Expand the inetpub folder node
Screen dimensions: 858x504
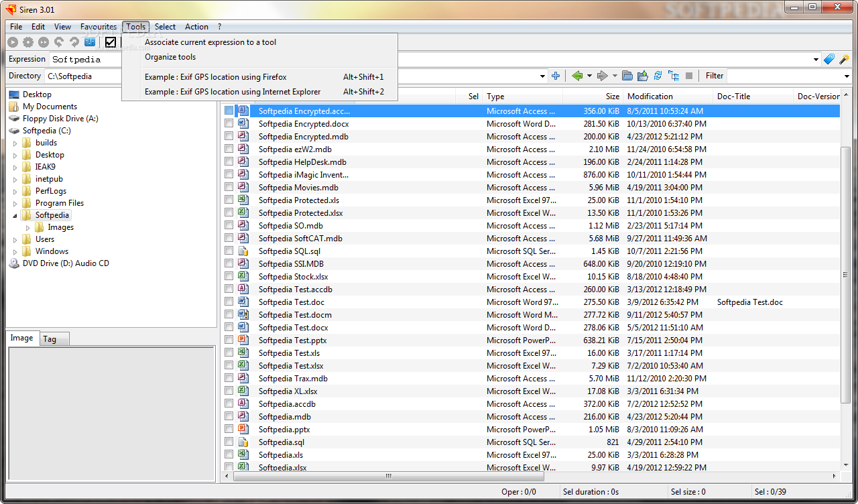click(x=15, y=179)
